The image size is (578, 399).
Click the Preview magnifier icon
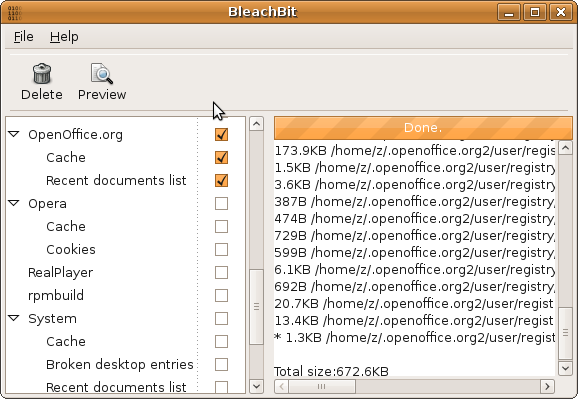click(x=102, y=73)
